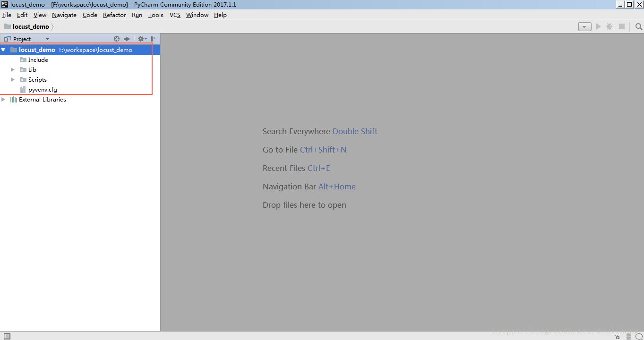Open the Refactor menu
Screen dimensions: 644x340
pyautogui.click(x=114, y=15)
